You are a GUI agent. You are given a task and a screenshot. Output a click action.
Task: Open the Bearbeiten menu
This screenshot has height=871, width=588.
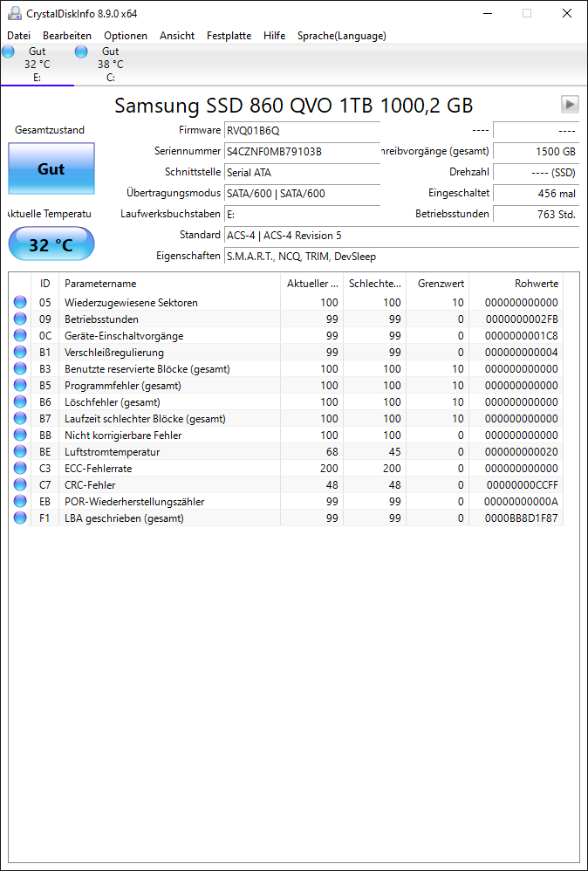click(67, 36)
